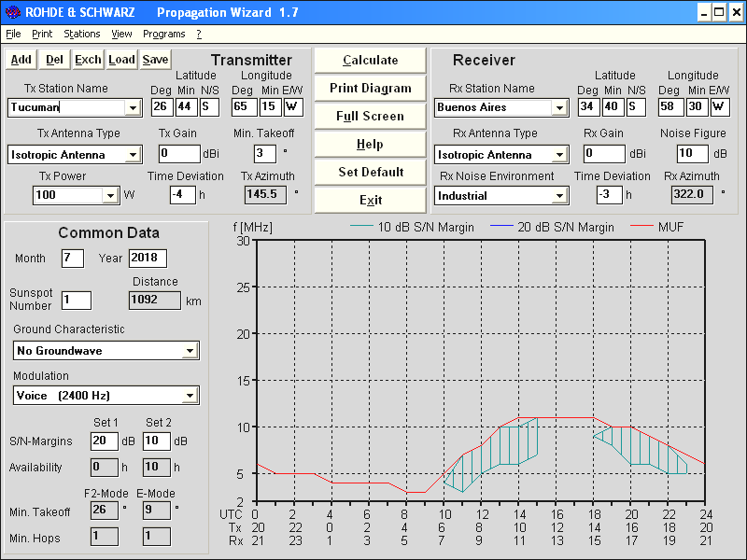
Task: Click the Set 1 S/N-Margins field
Action: pyautogui.click(x=105, y=441)
